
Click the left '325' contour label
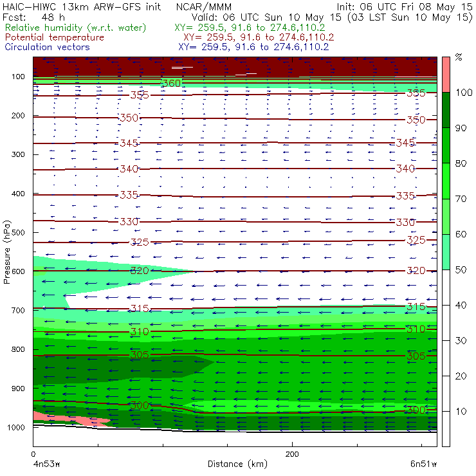[x=140, y=243]
